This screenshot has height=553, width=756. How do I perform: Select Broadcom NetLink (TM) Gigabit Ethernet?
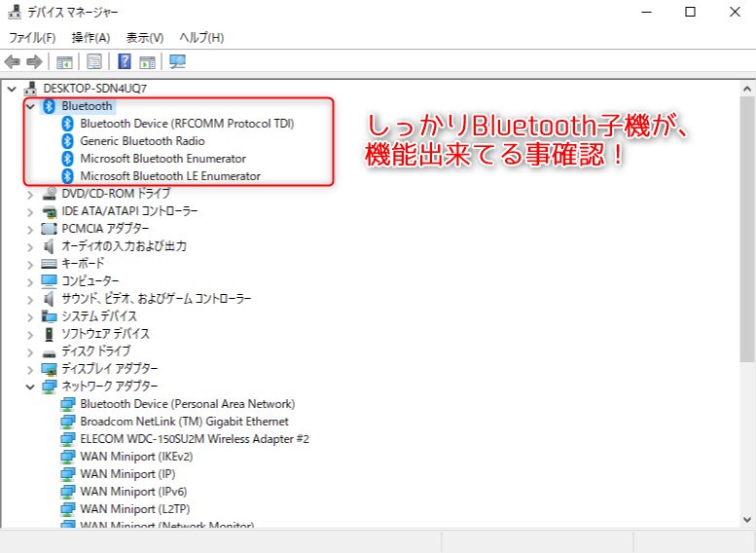point(184,422)
